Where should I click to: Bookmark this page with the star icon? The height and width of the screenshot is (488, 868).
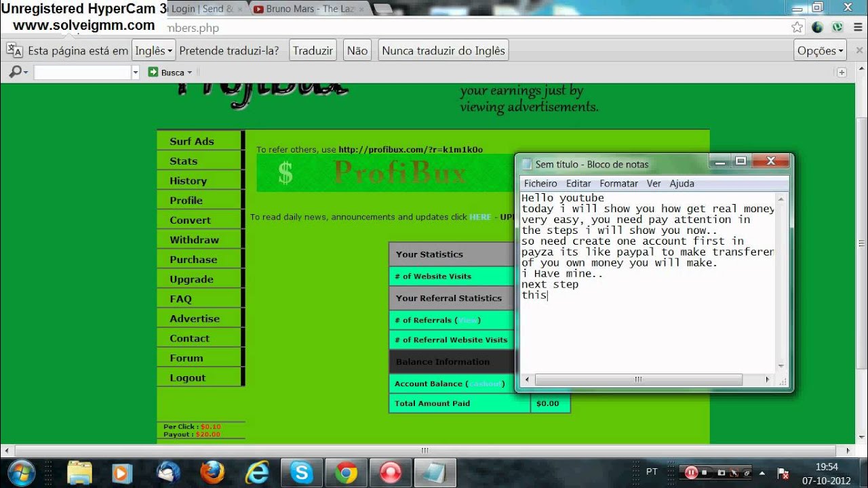[x=797, y=28]
